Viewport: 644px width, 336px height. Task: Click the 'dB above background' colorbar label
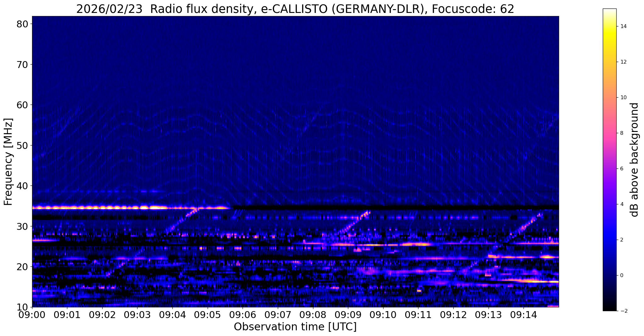635,160
